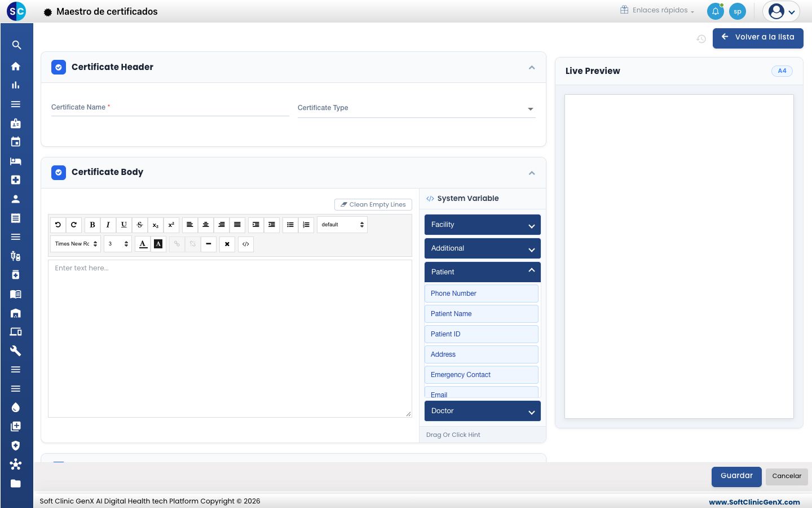The width and height of the screenshot is (812, 508).
Task: Apply subscript formatting
Action: [156, 225]
